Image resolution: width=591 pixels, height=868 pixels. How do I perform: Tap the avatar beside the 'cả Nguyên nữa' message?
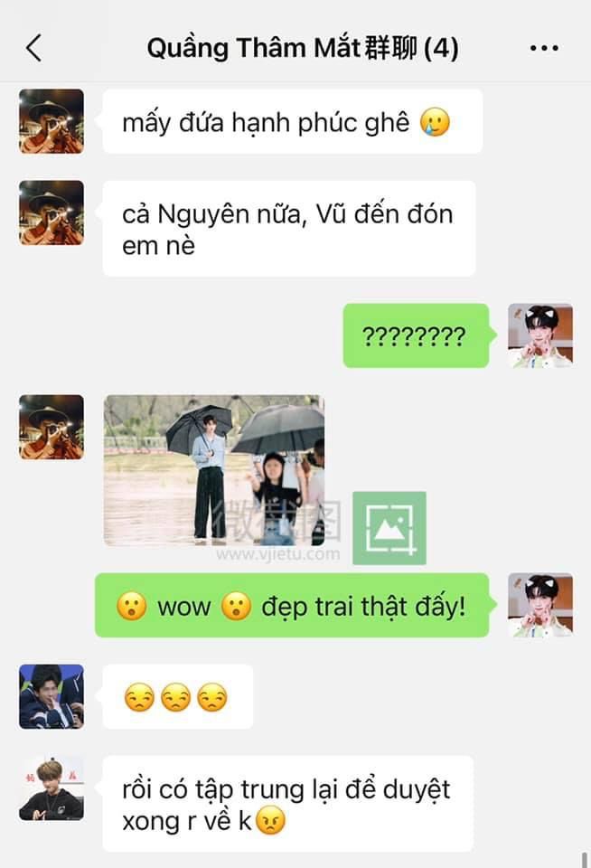[52, 212]
